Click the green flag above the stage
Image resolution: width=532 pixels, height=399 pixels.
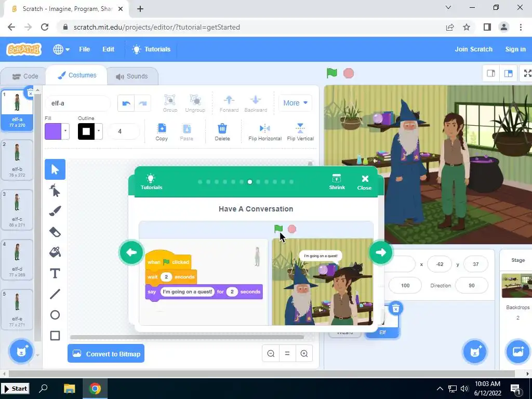coord(332,73)
